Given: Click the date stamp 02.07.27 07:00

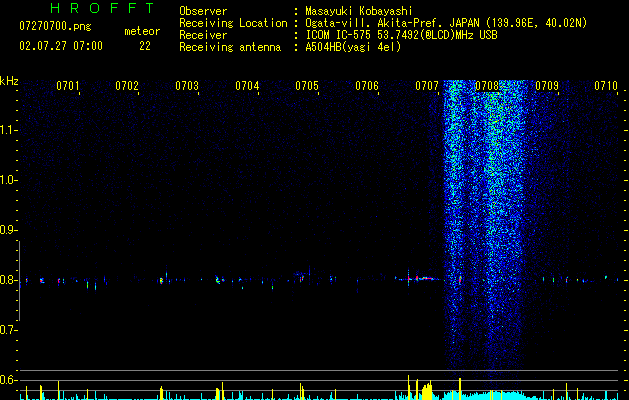Looking at the screenshot, I should point(61,46).
